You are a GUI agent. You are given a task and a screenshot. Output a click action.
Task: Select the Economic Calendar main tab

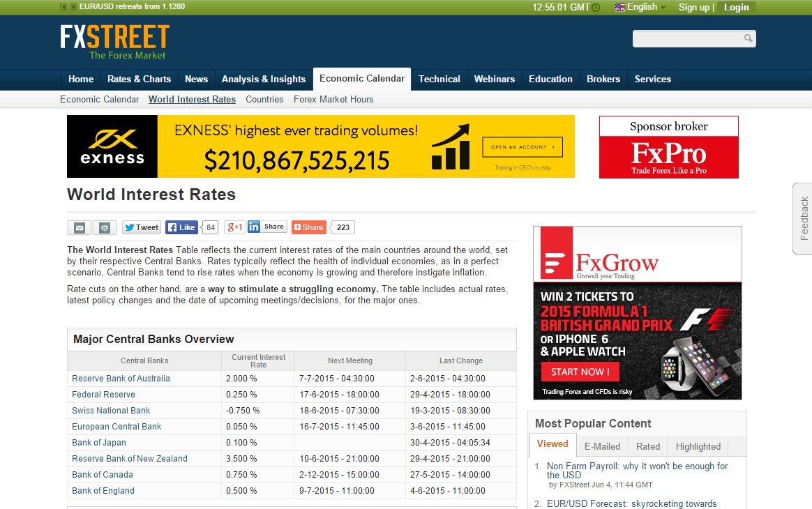tap(362, 79)
